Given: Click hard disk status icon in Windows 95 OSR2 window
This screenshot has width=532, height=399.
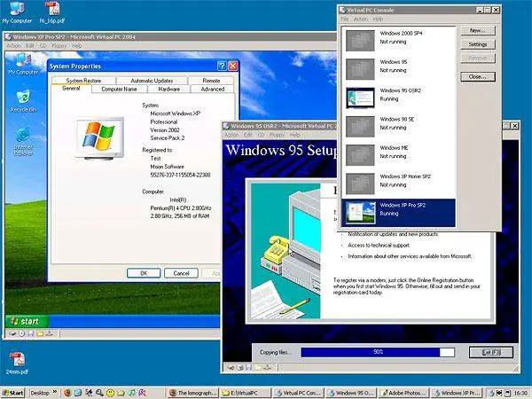Looking at the screenshot, I should (x=231, y=367).
